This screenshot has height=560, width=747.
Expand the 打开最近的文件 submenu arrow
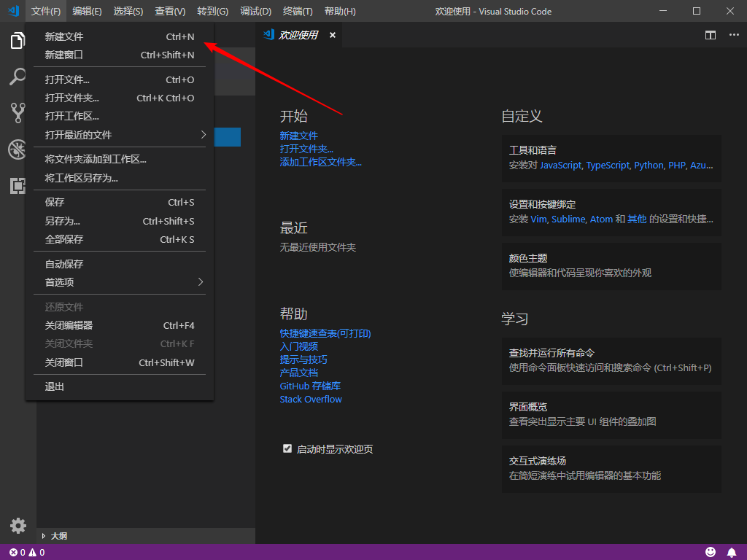[204, 135]
